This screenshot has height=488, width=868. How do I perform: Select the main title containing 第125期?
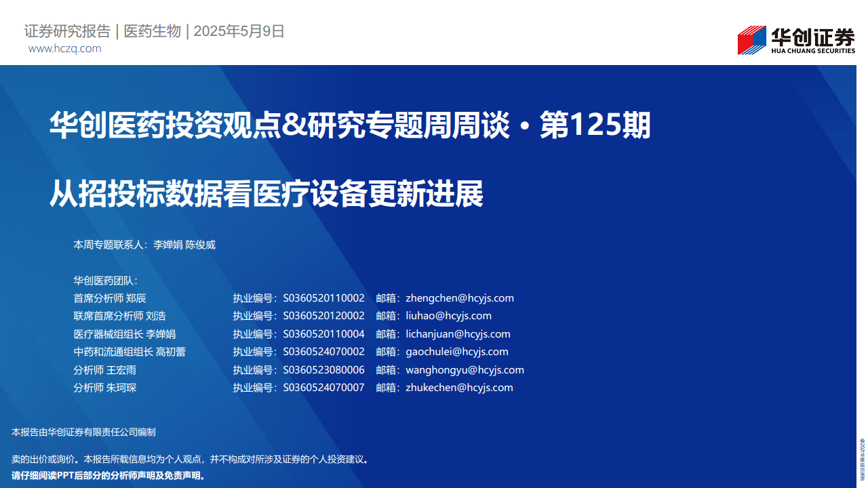(350, 125)
